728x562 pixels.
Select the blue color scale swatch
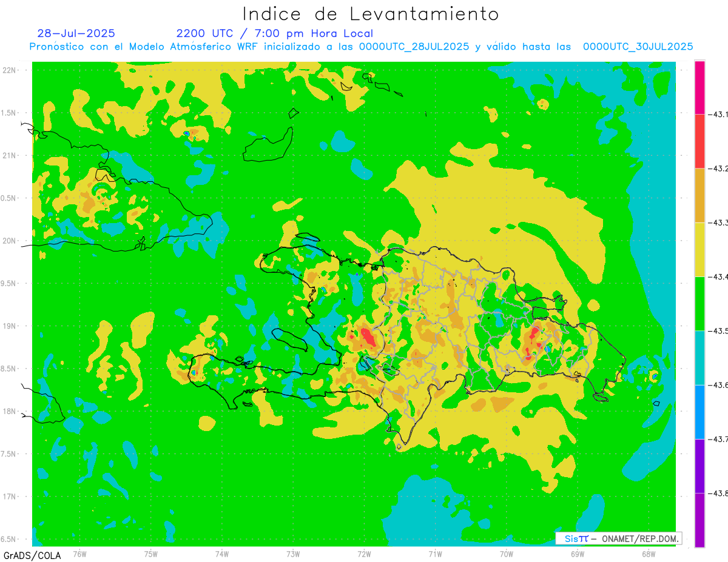click(699, 411)
